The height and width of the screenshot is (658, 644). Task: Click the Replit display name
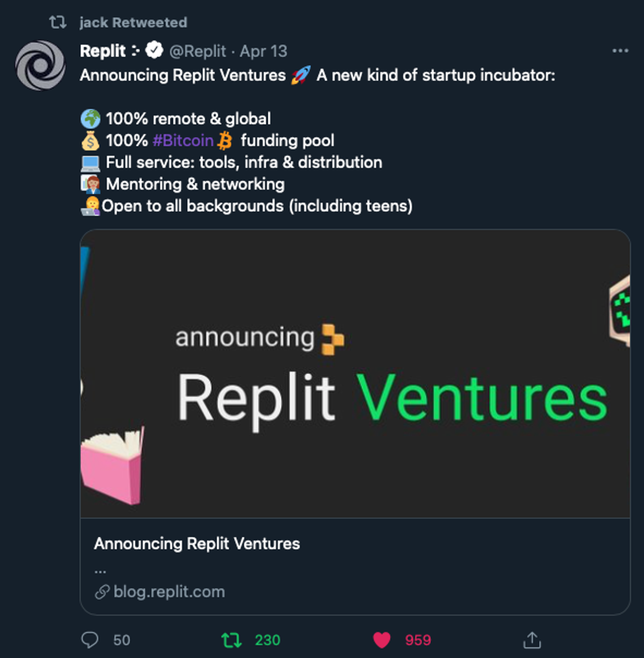[x=103, y=51]
